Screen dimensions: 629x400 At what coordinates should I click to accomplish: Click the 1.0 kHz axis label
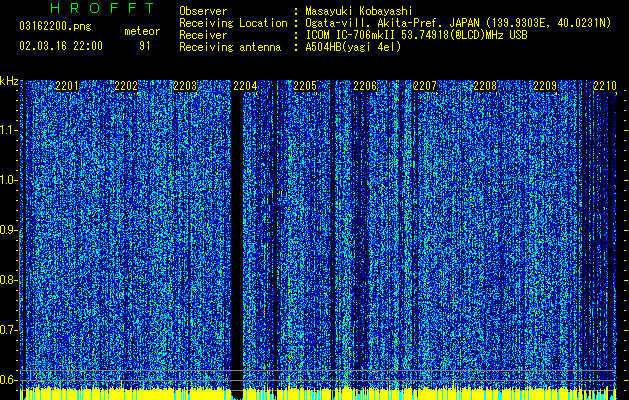point(9,180)
